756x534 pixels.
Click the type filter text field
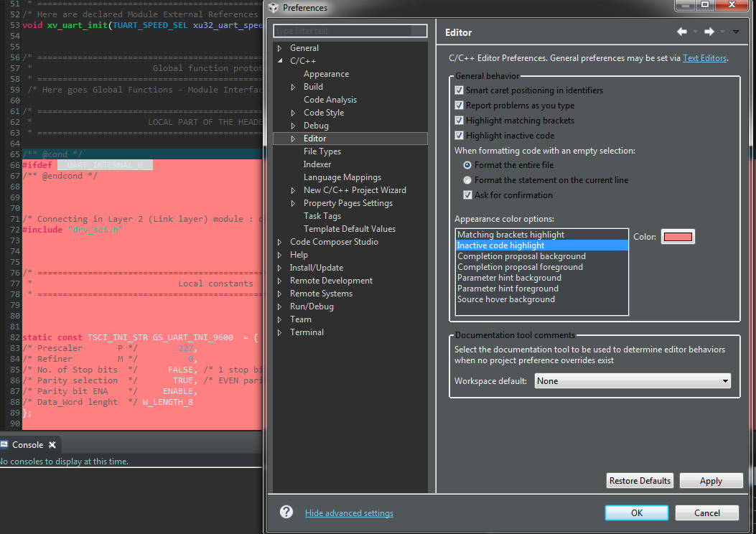tap(350, 31)
